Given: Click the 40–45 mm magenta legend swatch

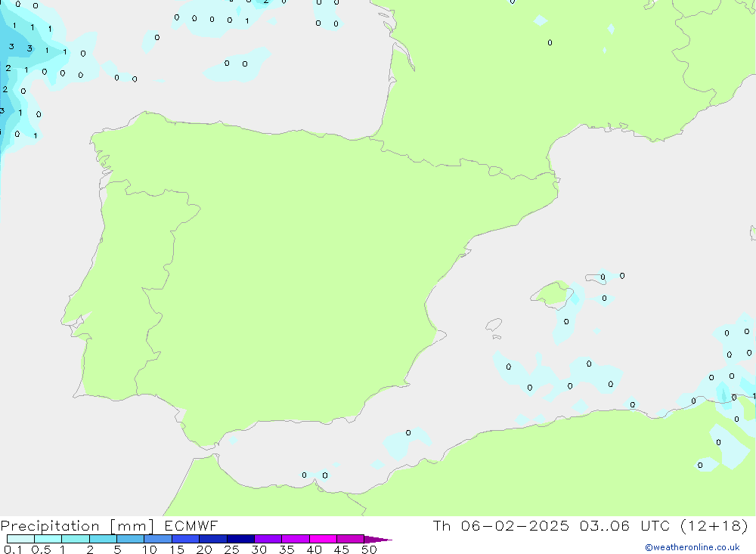Looking at the screenshot, I should click(323, 539).
